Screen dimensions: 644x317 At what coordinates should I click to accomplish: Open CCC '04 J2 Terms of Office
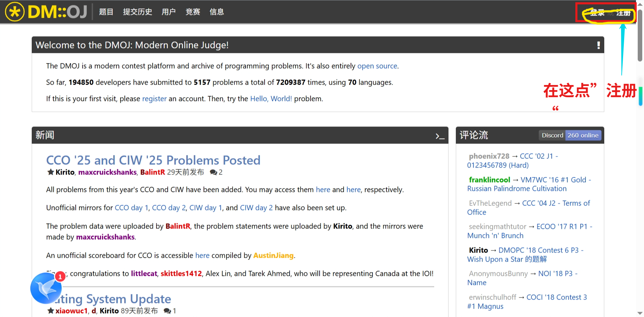click(x=529, y=208)
